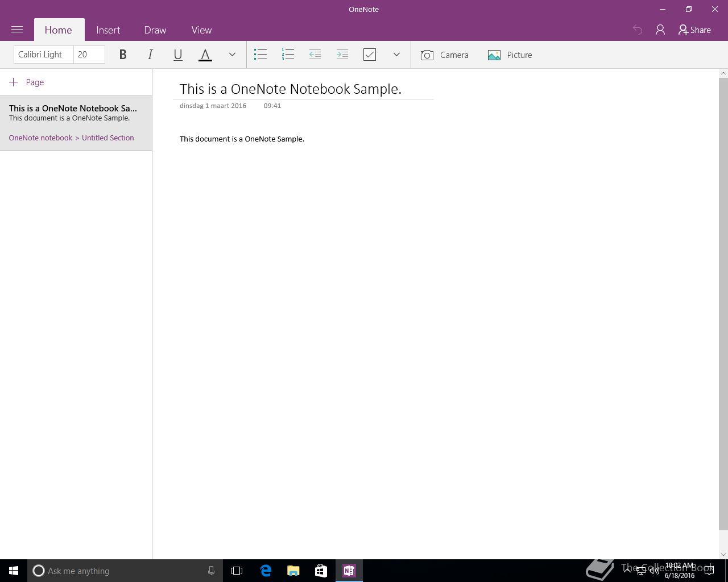Open the hamburger navigation menu
728x582 pixels.
tap(17, 30)
